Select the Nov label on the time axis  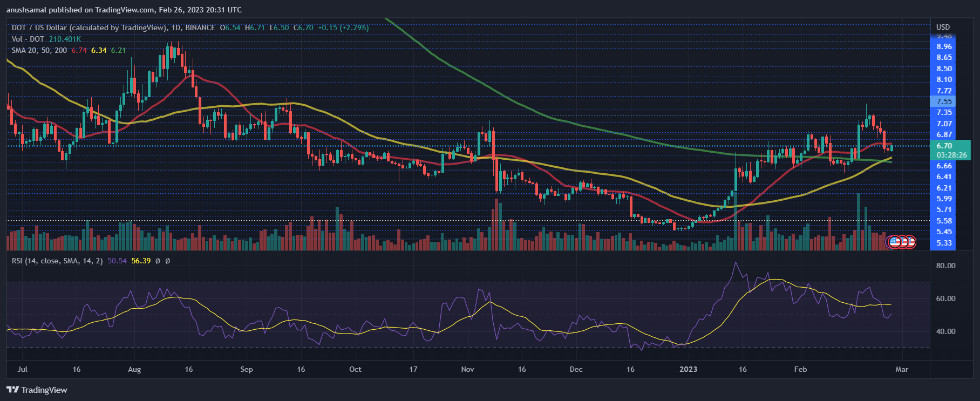[467, 369]
